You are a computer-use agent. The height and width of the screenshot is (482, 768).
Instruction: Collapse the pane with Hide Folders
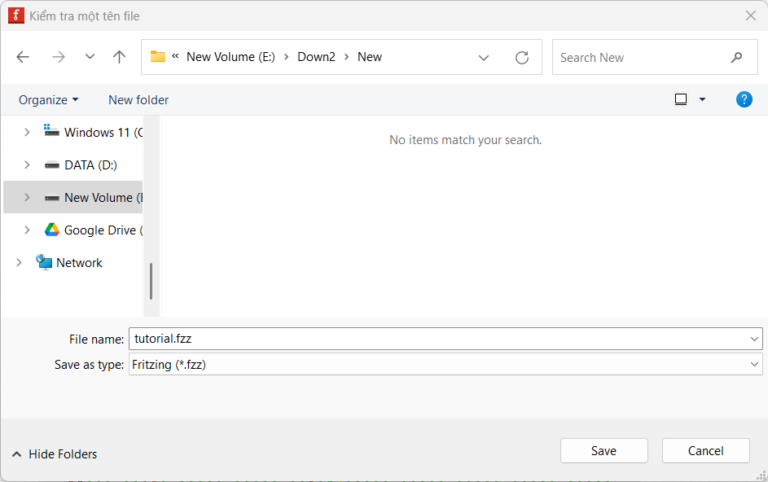click(54, 454)
